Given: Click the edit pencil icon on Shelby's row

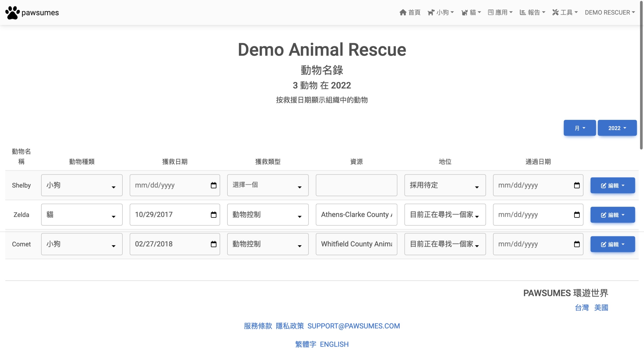Looking at the screenshot, I should pyautogui.click(x=603, y=185).
